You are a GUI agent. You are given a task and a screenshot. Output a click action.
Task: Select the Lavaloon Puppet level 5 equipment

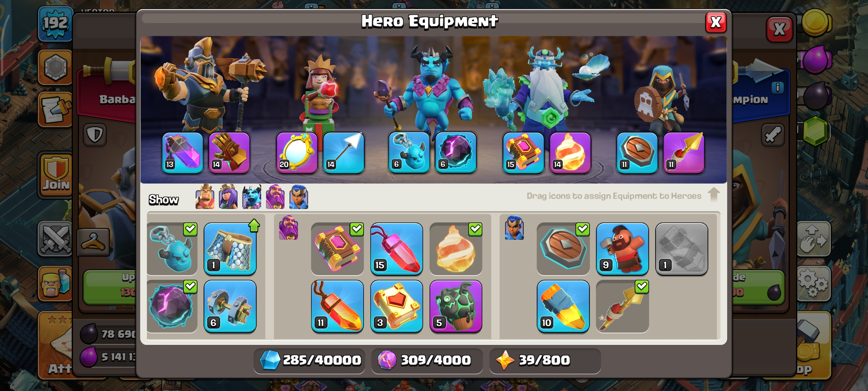click(x=455, y=306)
